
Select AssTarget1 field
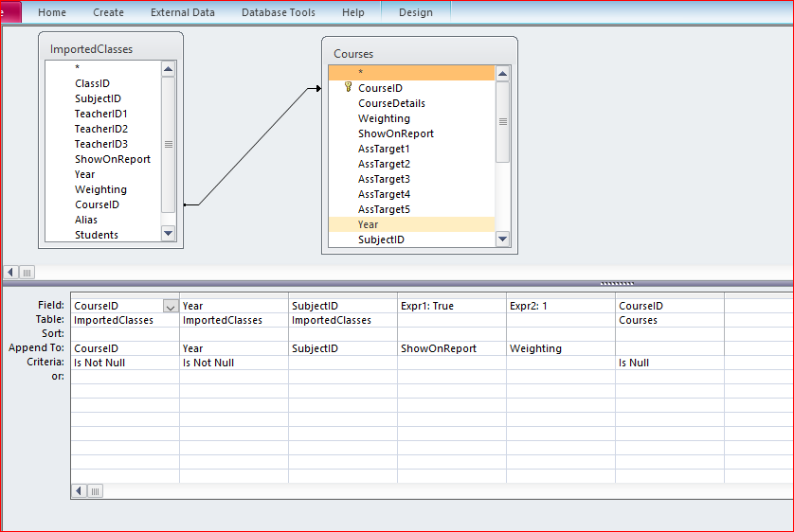click(x=411, y=149)
